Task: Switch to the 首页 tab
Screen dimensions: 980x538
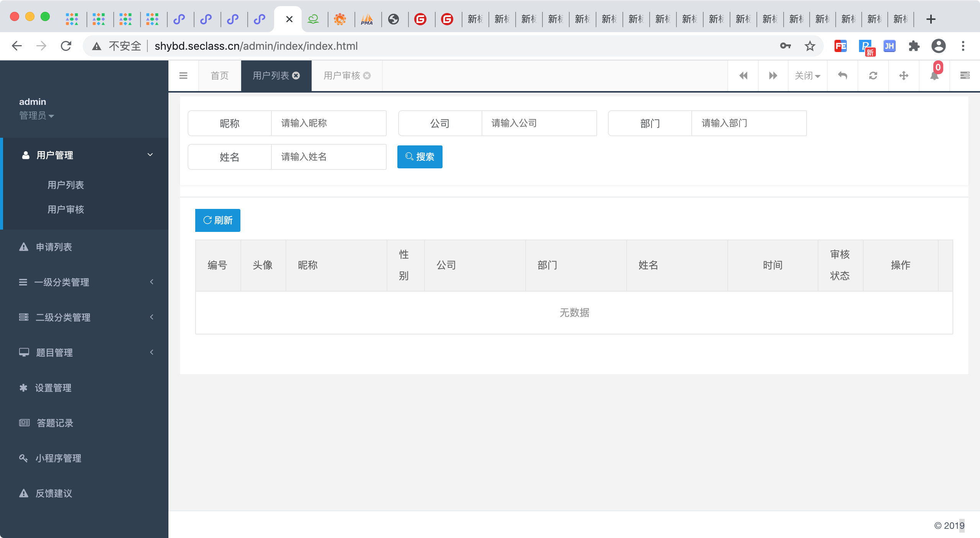Action: coord(220,76)
